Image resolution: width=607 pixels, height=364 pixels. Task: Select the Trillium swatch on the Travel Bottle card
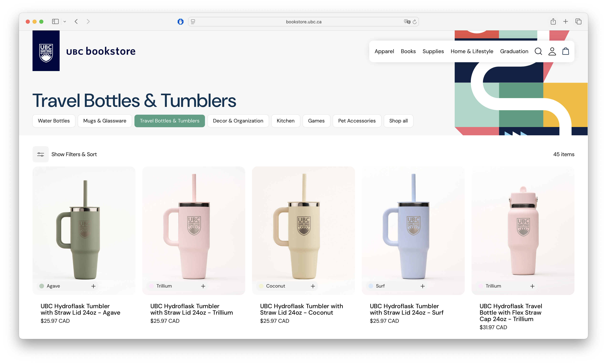point(480,286)
